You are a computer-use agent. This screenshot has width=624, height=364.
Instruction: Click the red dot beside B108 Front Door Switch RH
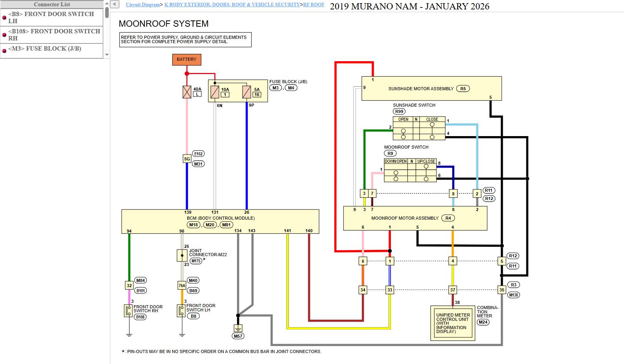(4, 35)
